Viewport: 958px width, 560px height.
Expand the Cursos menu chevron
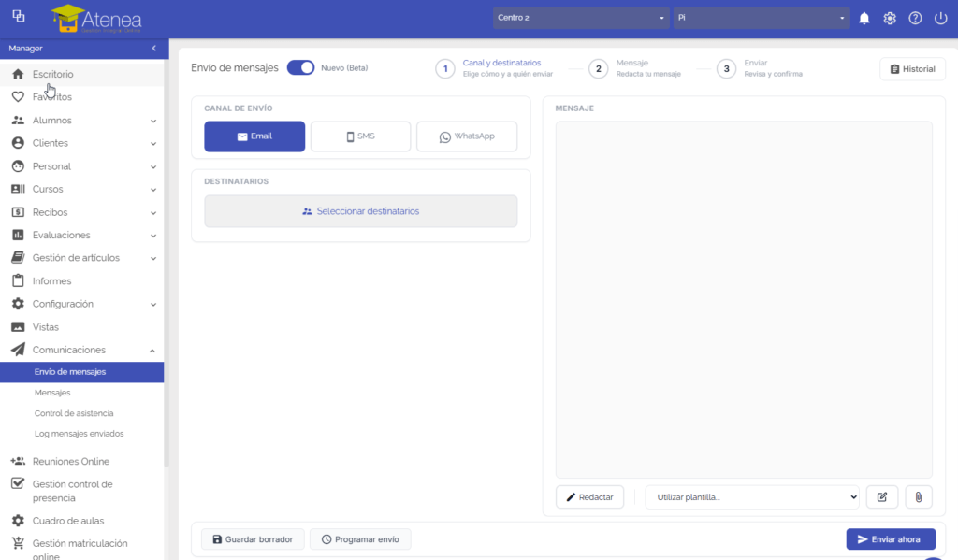coord(153,189)
